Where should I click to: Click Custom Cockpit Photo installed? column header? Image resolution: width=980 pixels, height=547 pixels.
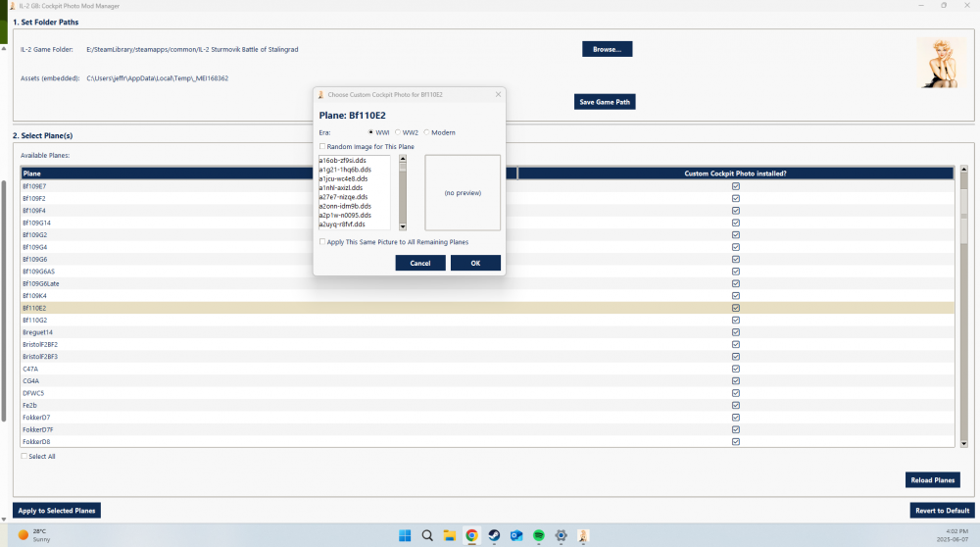tap(736, 174)
